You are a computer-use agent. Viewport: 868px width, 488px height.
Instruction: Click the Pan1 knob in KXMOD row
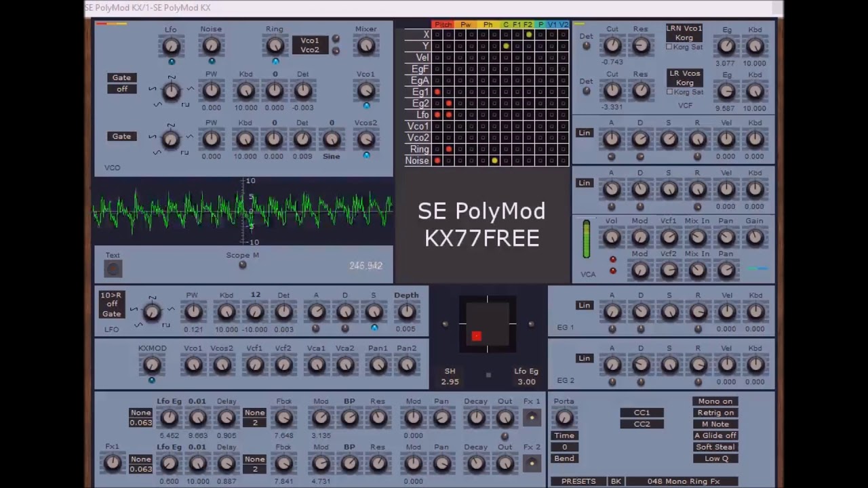[x=378, y=365]
